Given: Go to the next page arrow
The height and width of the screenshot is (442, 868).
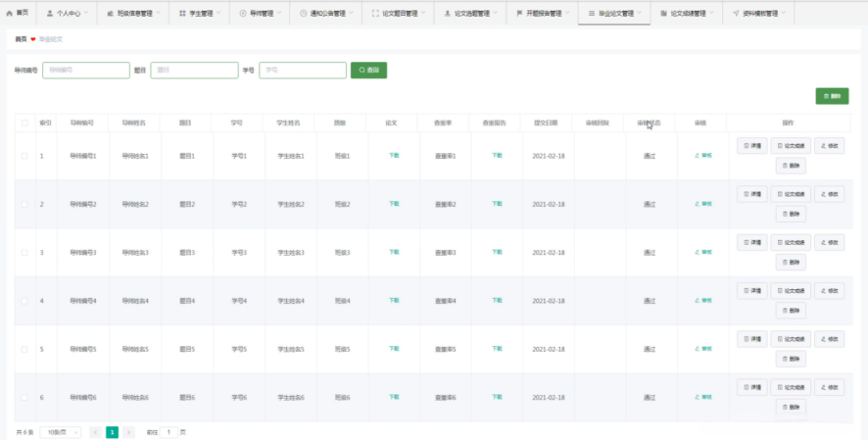Looking at the screenshot, I should (129, 432).
